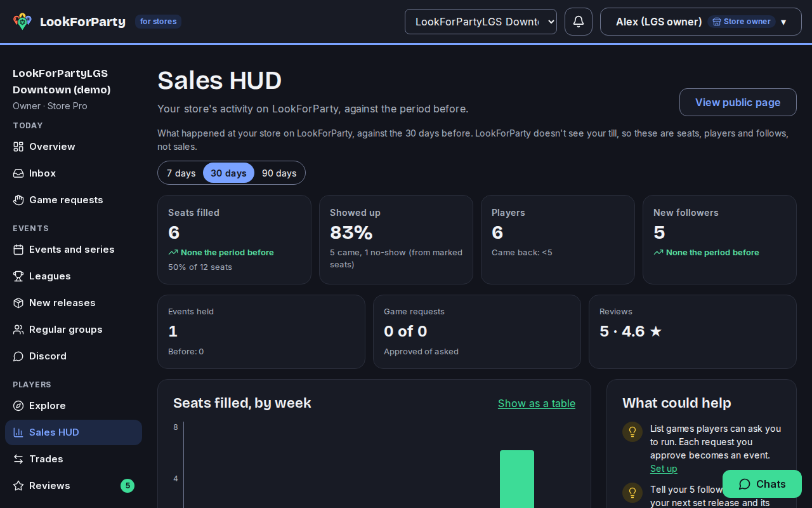Click the Explore compass icon
Image resolution: width=812 pixels, height=508 pixels.
[18, 406]
